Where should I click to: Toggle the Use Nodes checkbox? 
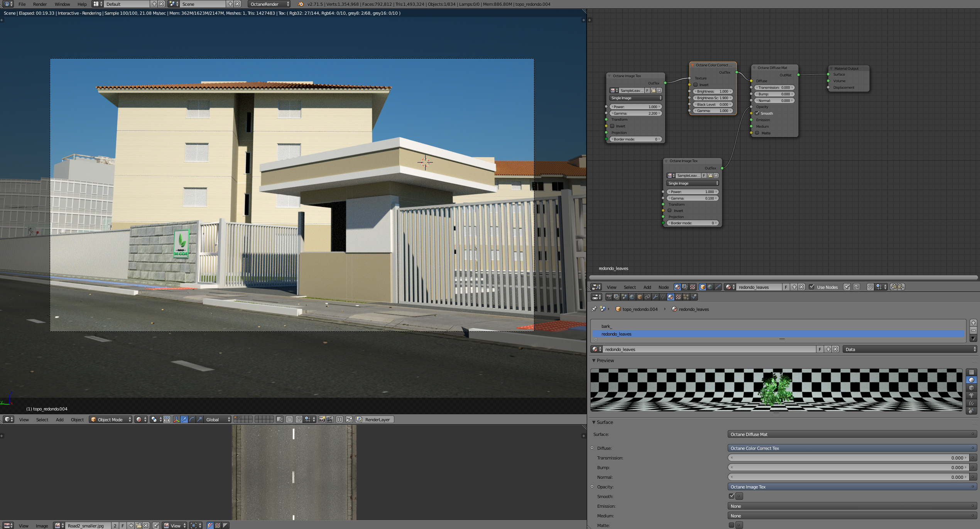tap(811, 287)
